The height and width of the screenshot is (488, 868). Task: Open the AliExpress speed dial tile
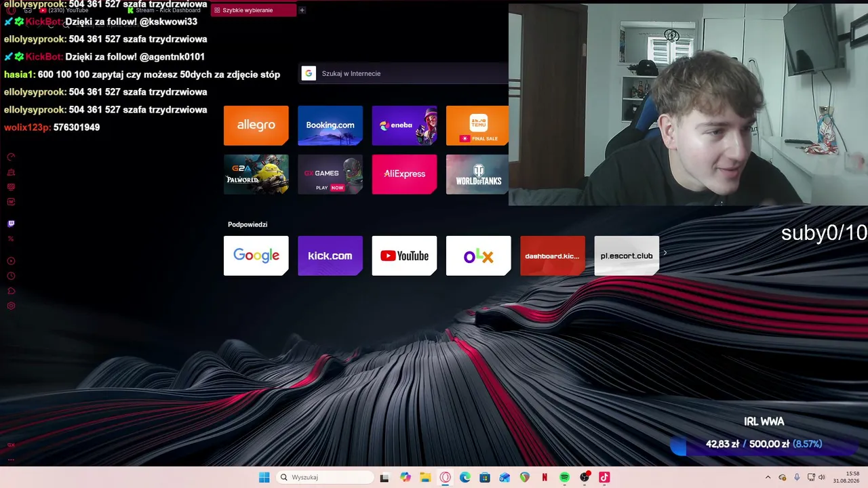[x=404, y=174]
